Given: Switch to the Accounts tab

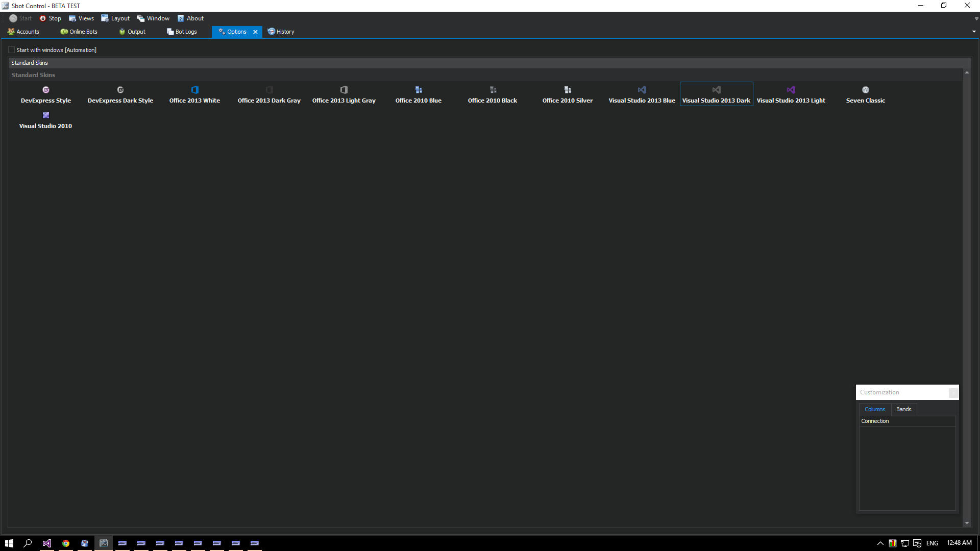Looking at the screenshot, I should pos(23,32).
